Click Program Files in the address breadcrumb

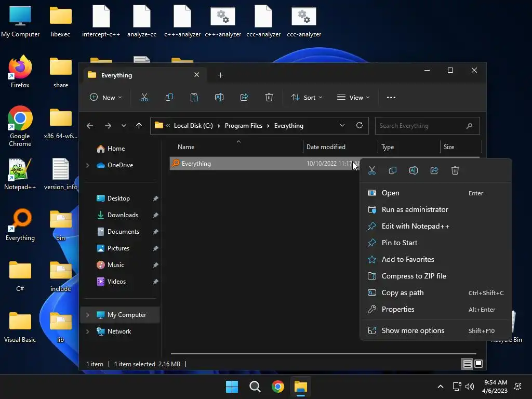244,126
